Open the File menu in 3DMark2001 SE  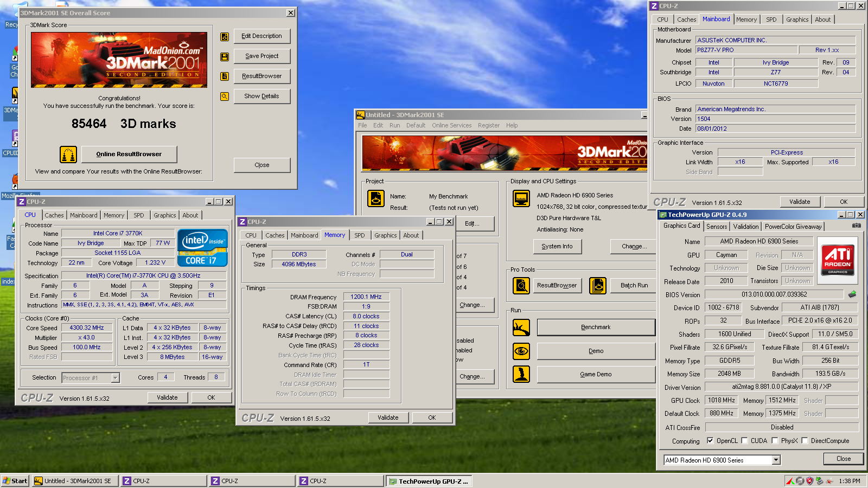362,125
